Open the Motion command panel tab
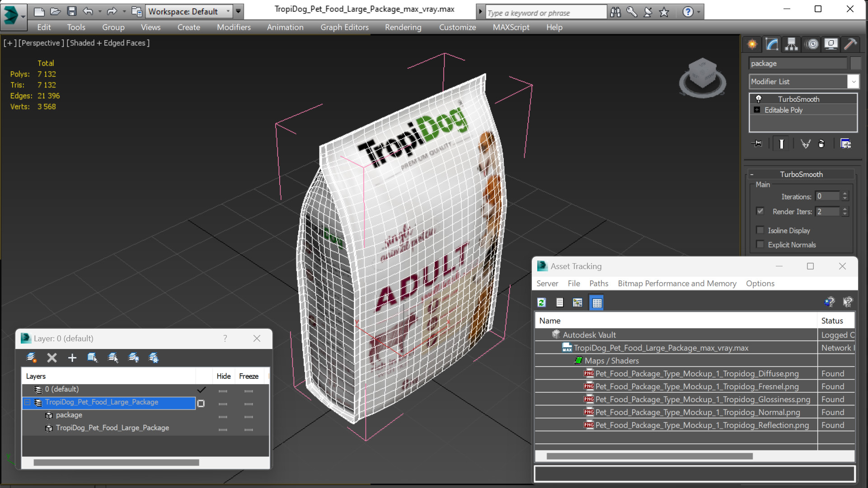868x488 pixels. 812,44
